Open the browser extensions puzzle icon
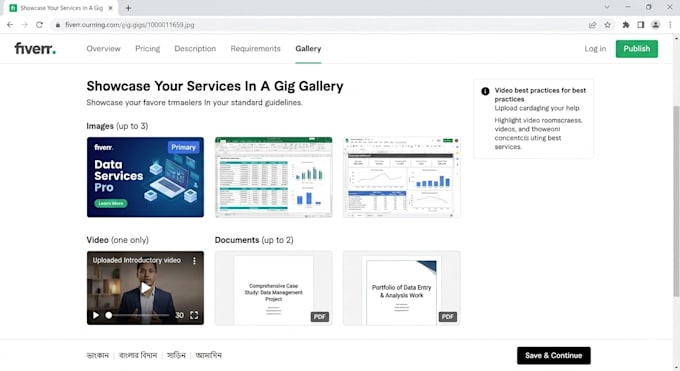680x371 pixels. point(626,25)
